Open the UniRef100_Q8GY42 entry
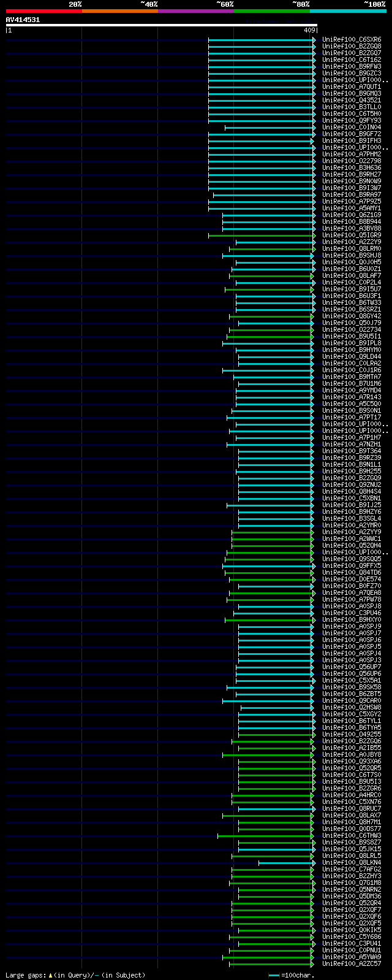The width and height of the screenshot is (392, 980). [x=352, y=316]
